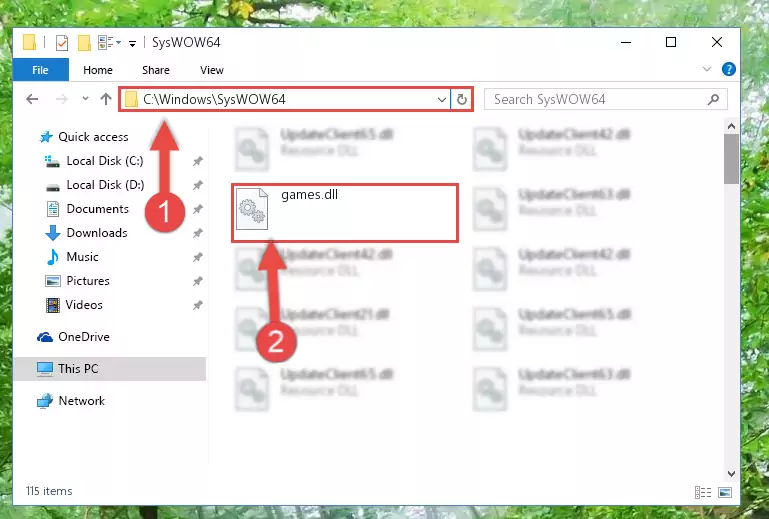769x519 pixels.
Task: Go back with the left arrow
Action: 32,99
